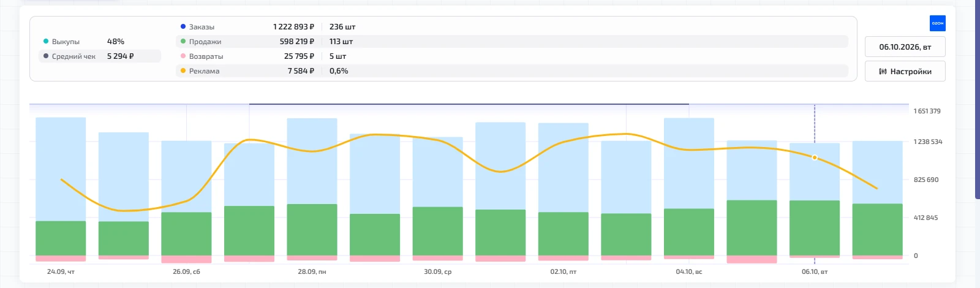Screen dimensions: 980x288
Task: Click the 1 238 534 y-axis label
Action: coord(928,142)
